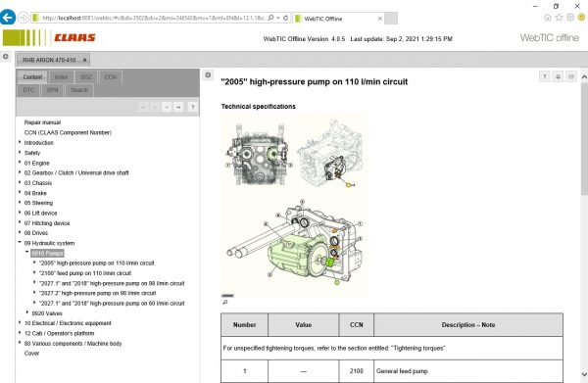Click the pump technical illustration image
This screenshot has height=383, width=588.
295,206
